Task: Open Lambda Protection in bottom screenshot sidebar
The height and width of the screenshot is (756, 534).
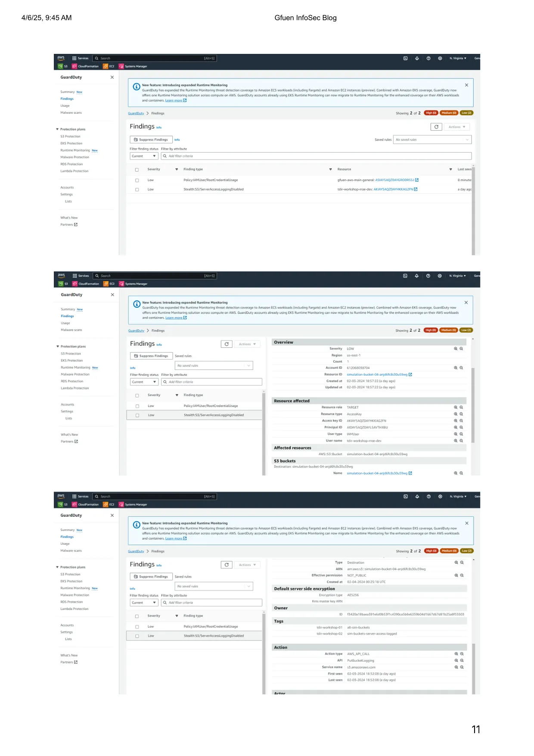Action: (x=75, y=609)
